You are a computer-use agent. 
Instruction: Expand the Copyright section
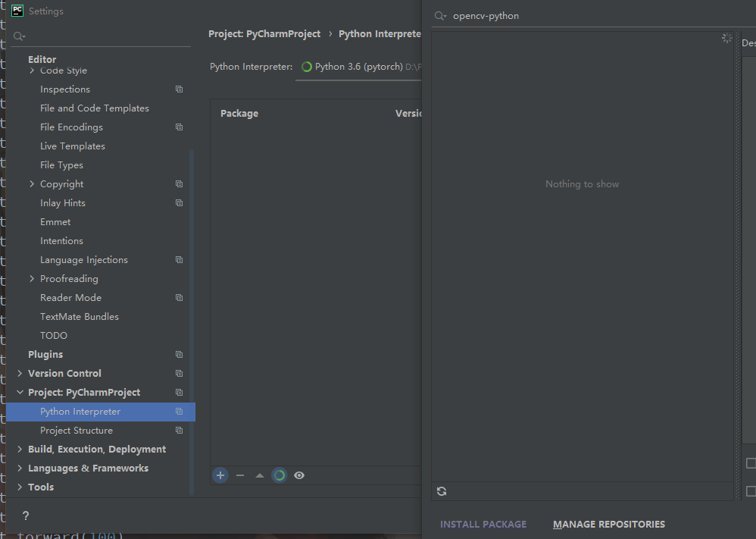pos(32,184)
